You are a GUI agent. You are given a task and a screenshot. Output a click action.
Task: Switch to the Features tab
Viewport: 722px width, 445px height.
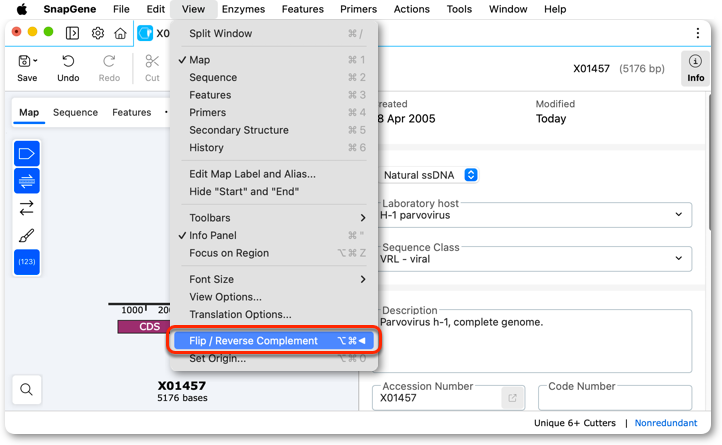pos(132,112)
